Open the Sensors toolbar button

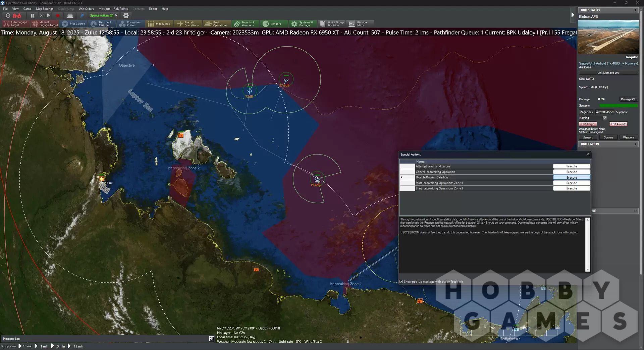[x=274, y=24]
